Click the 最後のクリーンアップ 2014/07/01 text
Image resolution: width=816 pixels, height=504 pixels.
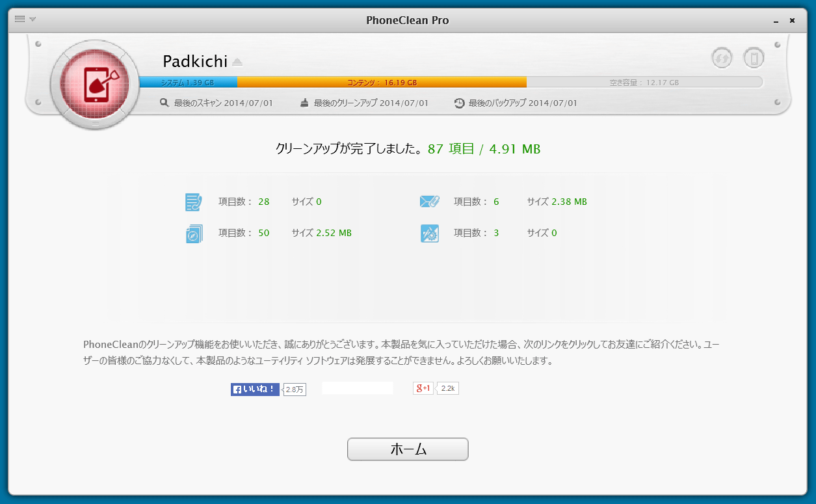click(x=371, y=103)
